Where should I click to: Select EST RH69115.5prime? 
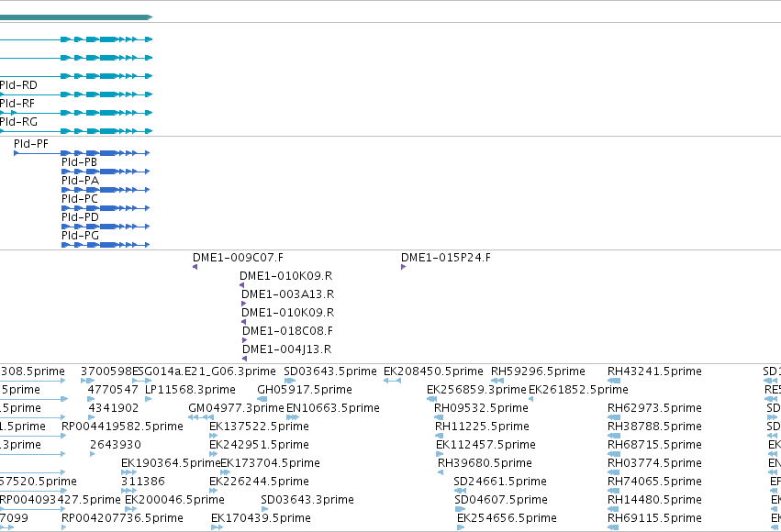pyautogui.click(x=654, y=518)
